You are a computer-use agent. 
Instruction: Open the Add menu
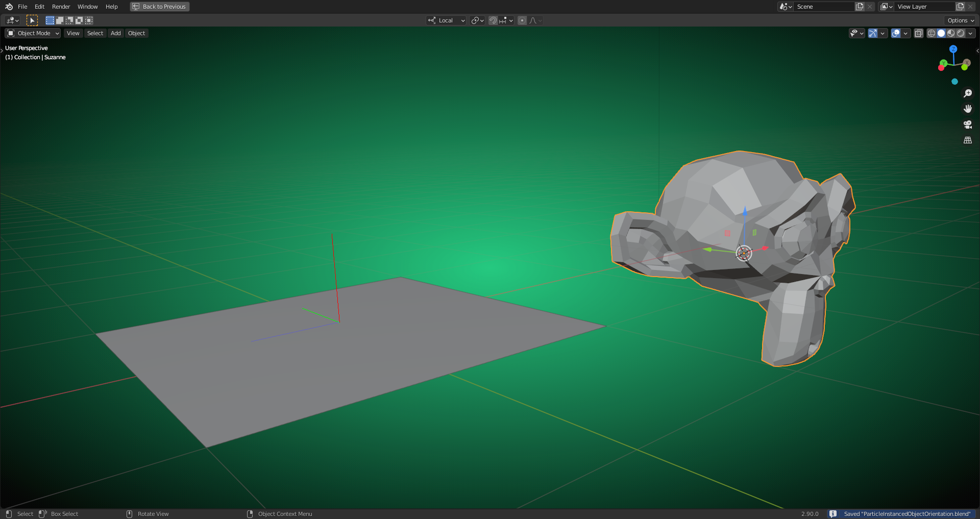(x=115, y=33)
